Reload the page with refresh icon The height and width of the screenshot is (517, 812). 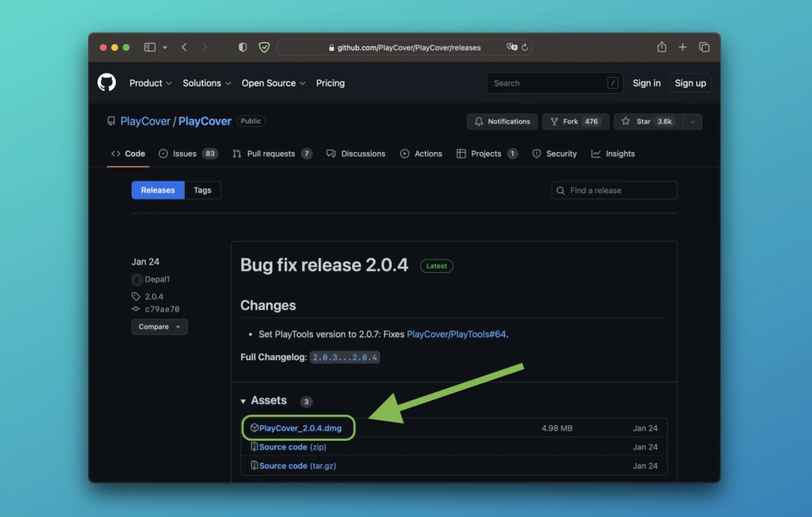coord(525,47)
